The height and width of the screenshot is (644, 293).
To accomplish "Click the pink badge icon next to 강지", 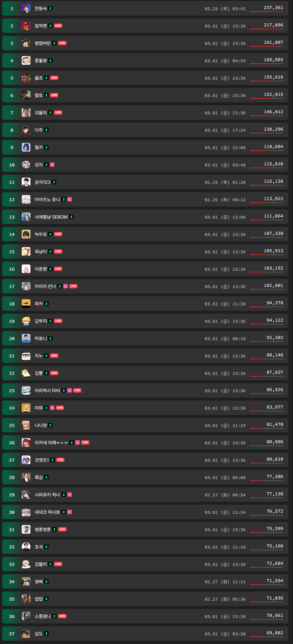I will 52,165.
